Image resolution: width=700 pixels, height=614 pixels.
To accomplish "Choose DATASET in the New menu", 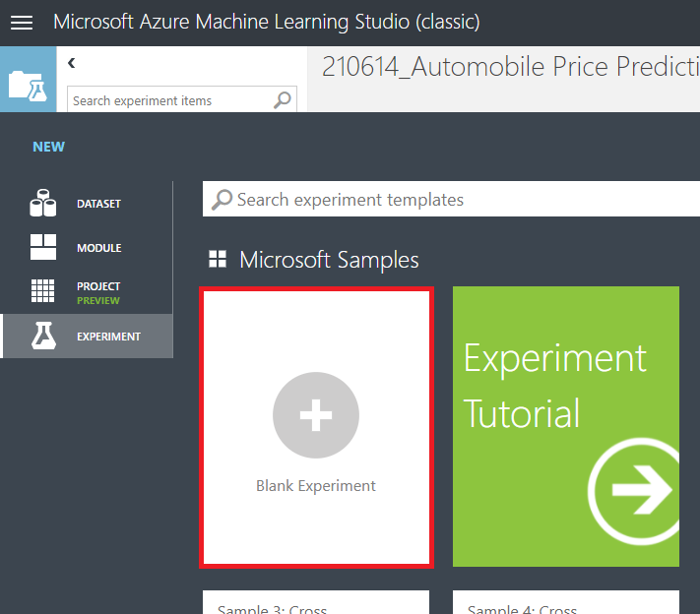I will (98, 204).
